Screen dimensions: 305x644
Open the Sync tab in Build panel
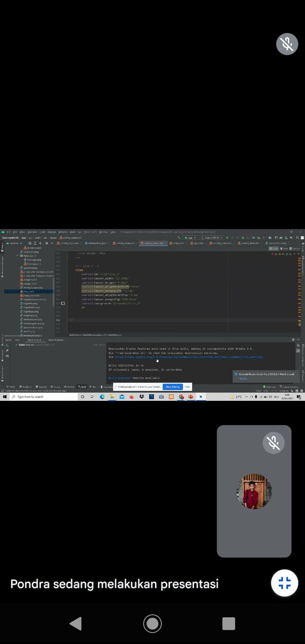pyautogui.click(x=18, y=340)
